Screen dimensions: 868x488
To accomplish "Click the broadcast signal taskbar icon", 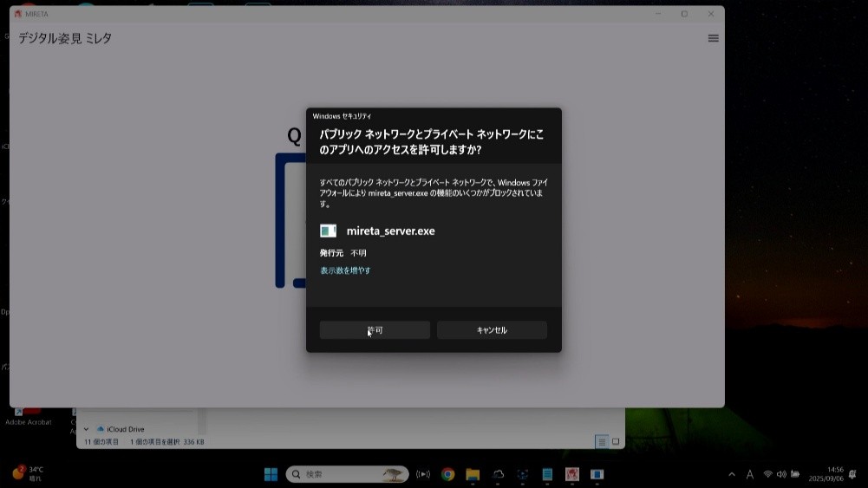I will tap(423, 474).
